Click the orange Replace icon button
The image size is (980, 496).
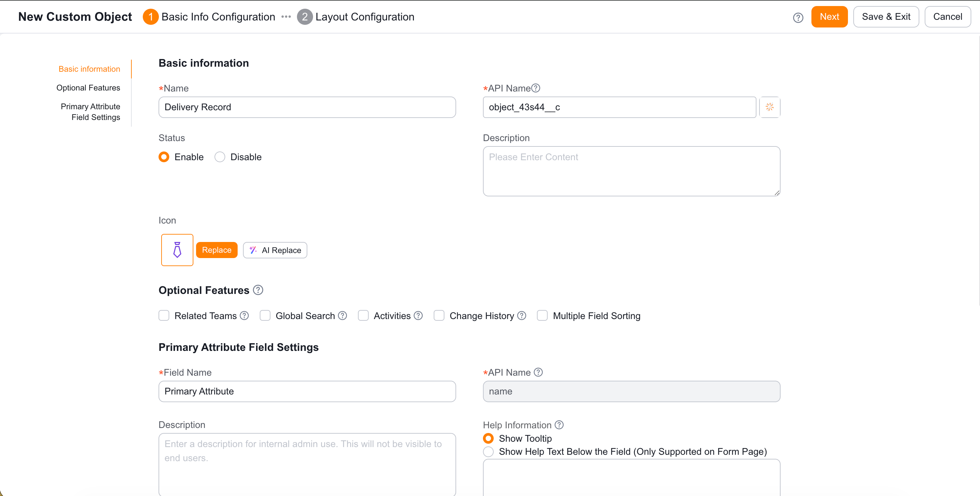217,250
